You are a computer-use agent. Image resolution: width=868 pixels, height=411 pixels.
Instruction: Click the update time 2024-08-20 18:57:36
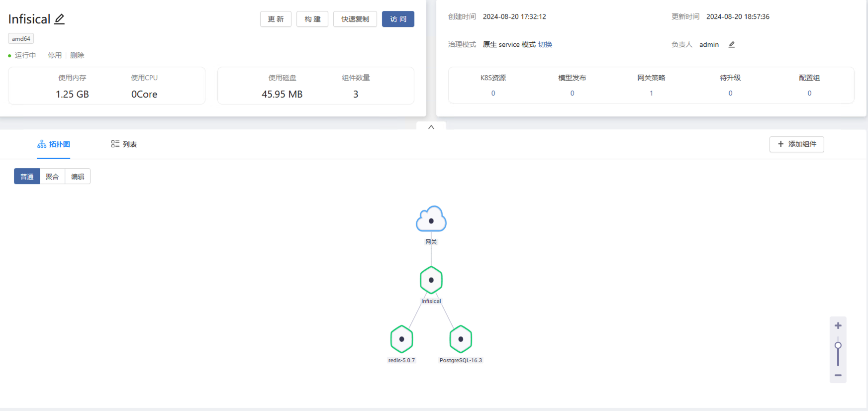click(738, 16)
